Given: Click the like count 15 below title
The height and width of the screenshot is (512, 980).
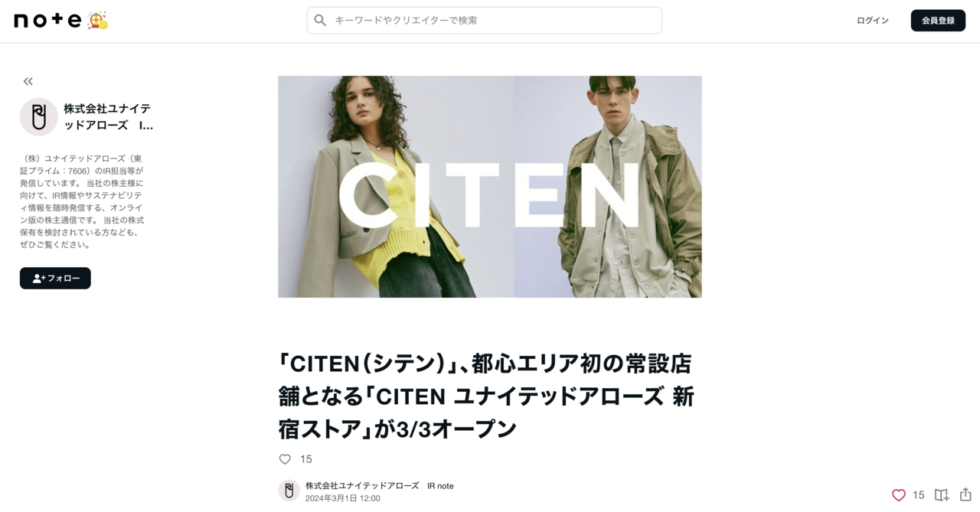Looking at the screenshot, I should coord(306,459).
